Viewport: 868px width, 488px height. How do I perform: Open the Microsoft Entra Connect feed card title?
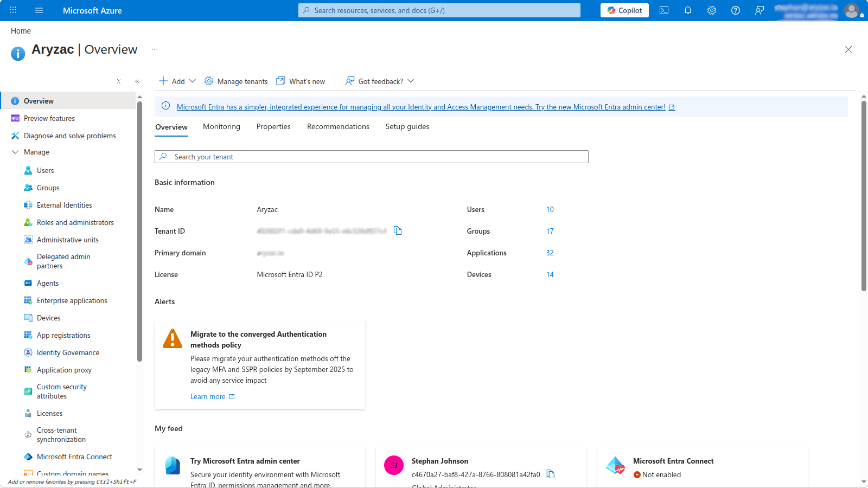[673, 461]
